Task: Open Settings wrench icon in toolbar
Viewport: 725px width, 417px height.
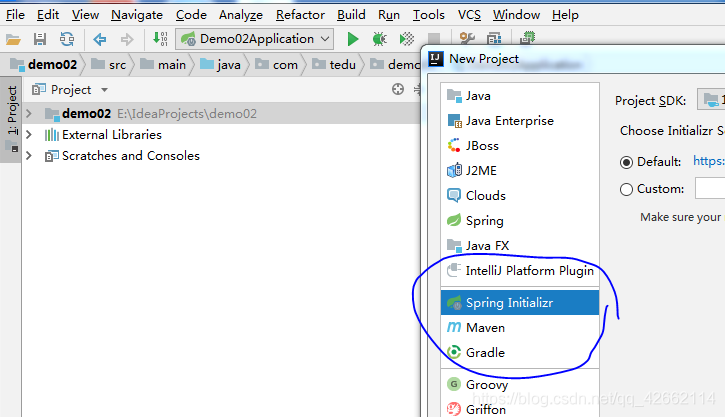Action: [x=467, y=39]
